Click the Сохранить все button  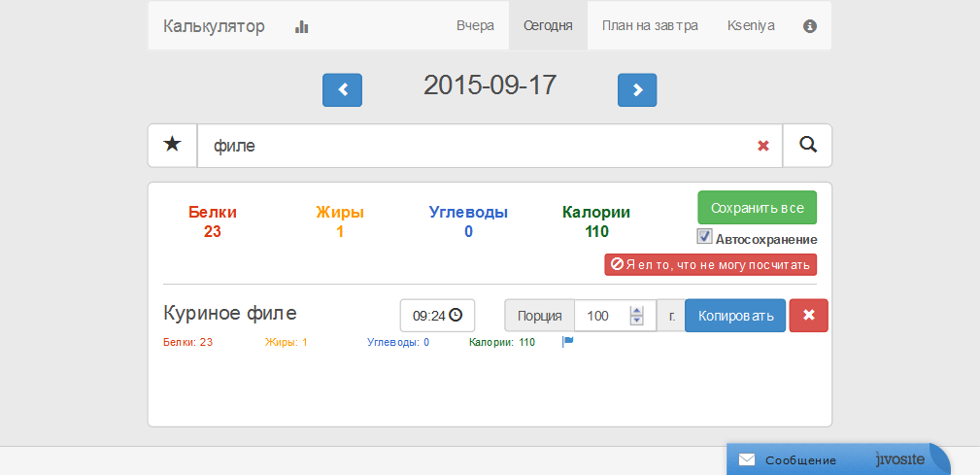758,208
